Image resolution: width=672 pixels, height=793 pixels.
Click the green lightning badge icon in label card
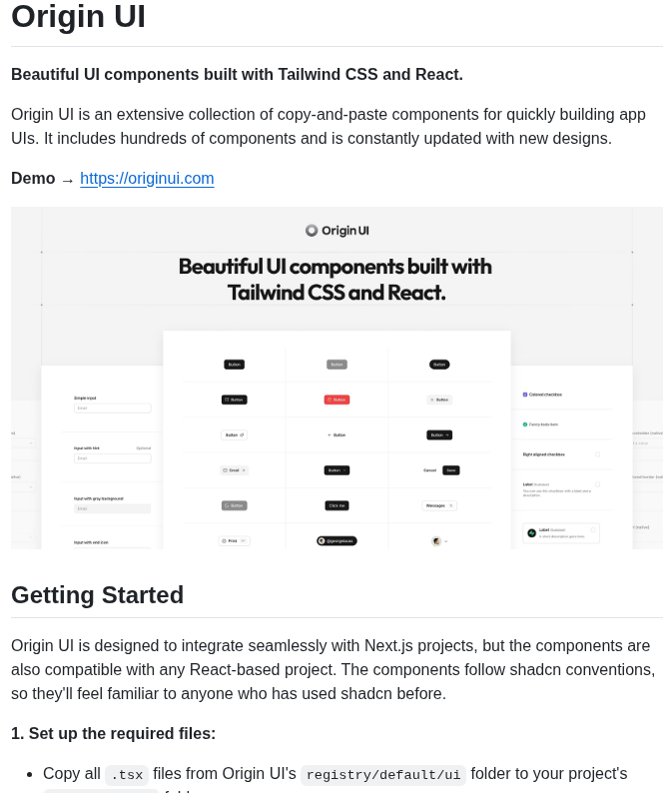pos(532,533)
